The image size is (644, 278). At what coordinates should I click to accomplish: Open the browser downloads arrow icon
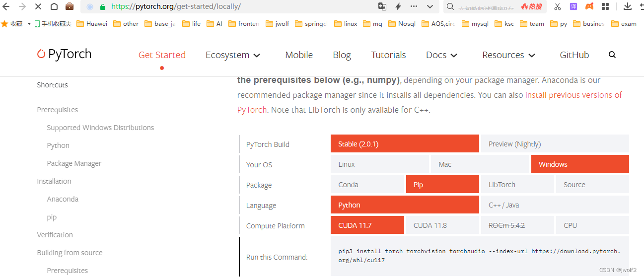(x=628, y=6)
